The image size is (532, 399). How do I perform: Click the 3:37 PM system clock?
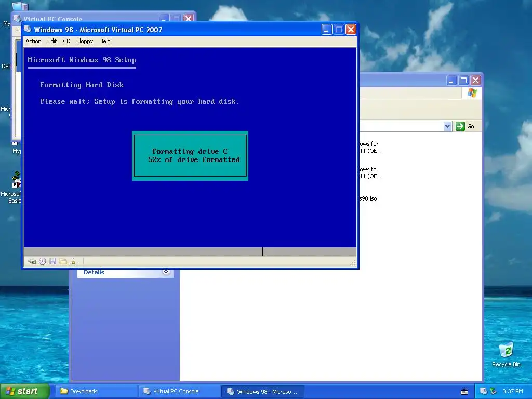click(512, 391)
